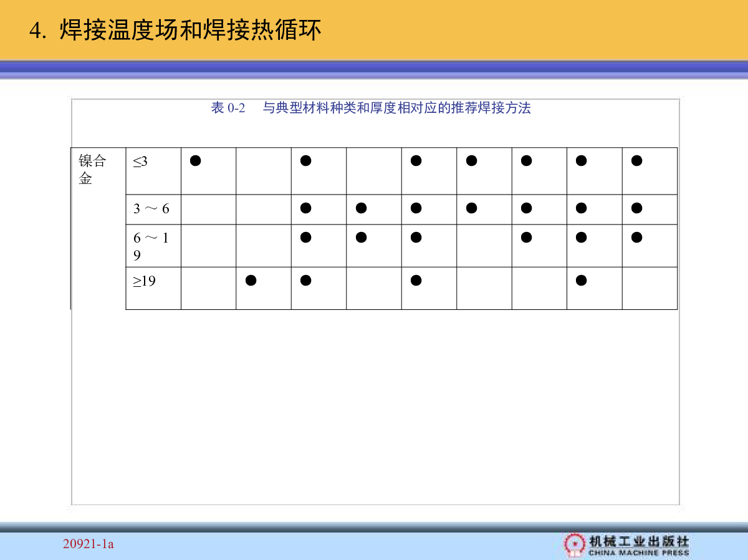Click the China Machine Press gear logo

point(573,544)
